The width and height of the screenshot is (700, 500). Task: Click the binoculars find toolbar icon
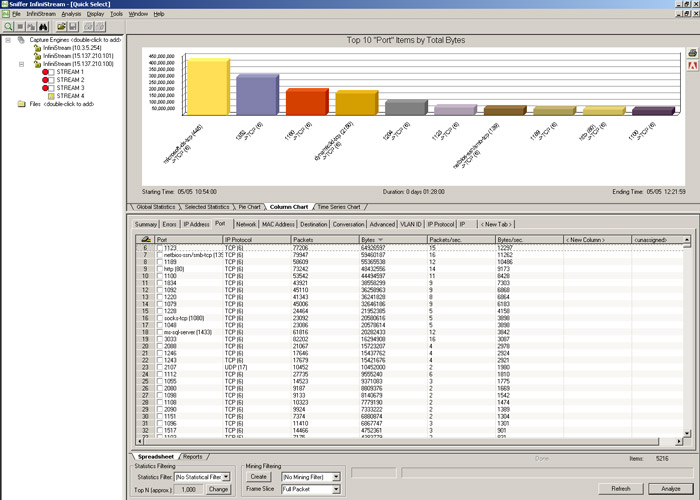point(43,27)
